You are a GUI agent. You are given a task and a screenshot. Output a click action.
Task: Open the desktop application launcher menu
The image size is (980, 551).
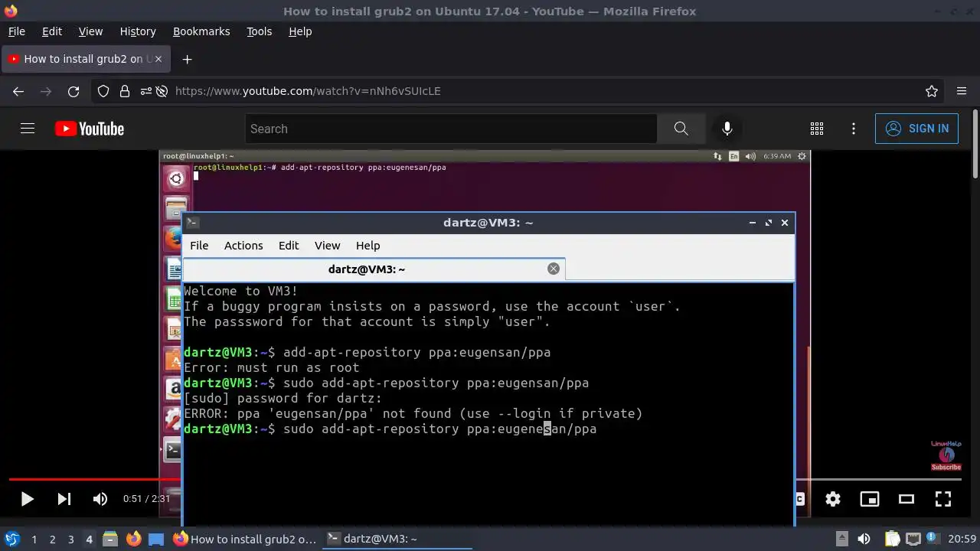tap(11, 539)
